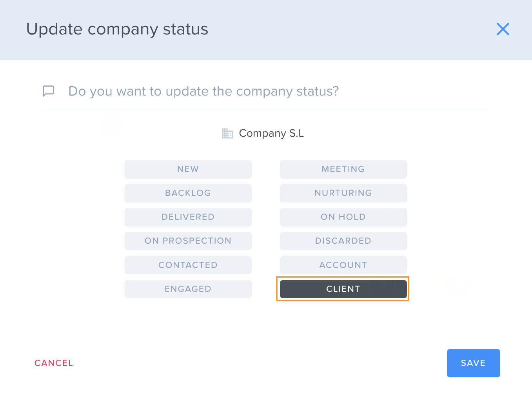The height and width of the screenshot is (402, 532).
Task: Save the company status update
Action: pos(474,363)
